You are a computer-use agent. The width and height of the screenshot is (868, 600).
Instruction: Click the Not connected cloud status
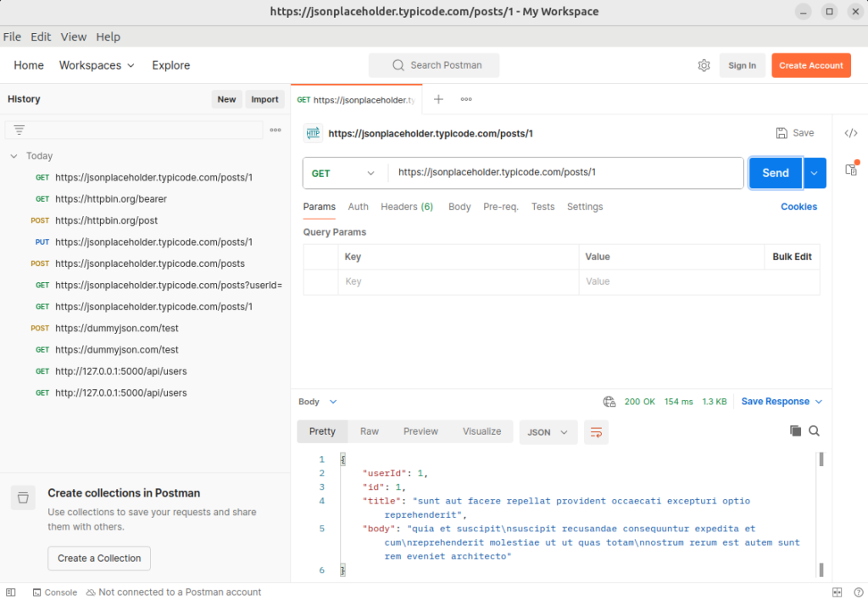click(x=173, y=592)
